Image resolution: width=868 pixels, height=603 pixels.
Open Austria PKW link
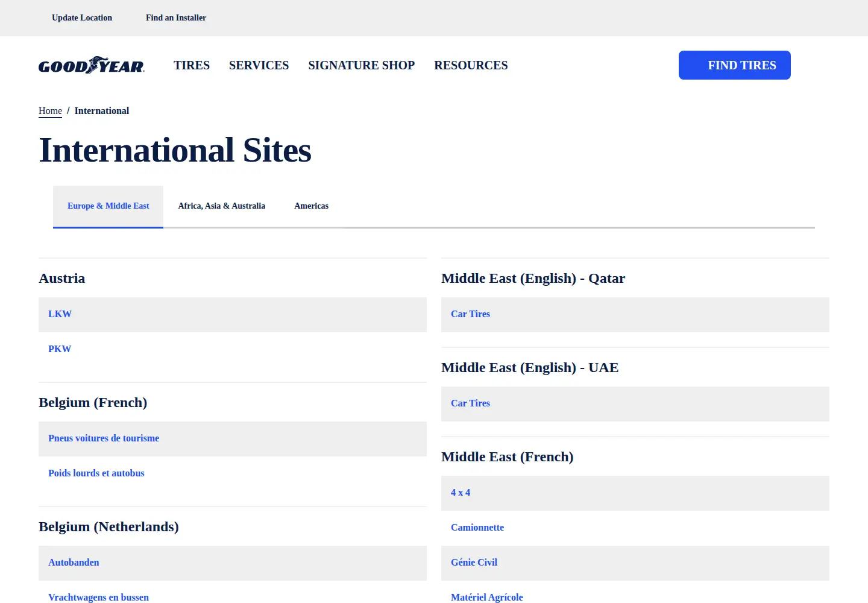60,349
